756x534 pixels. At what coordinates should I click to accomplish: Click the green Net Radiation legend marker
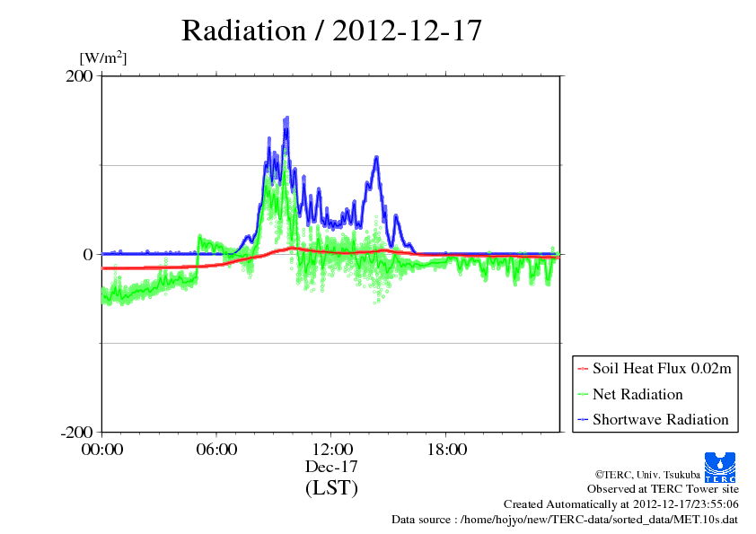(583, 395)
